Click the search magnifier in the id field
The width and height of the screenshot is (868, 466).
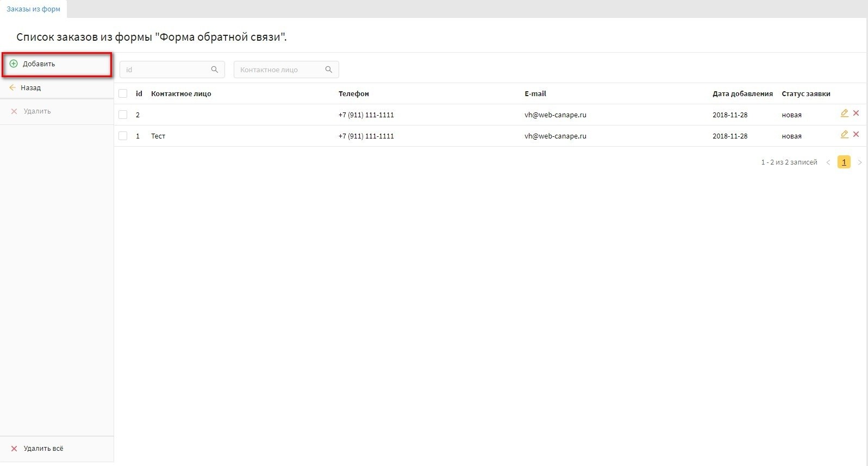215,70
